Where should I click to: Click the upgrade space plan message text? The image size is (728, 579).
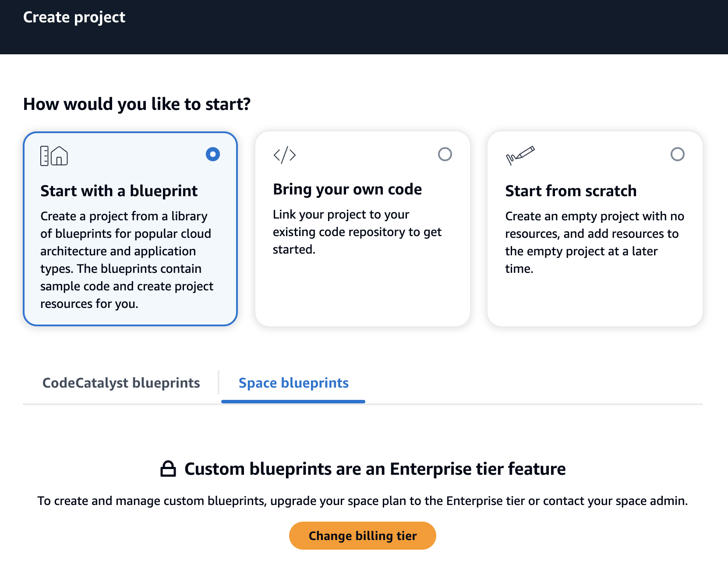pos(363,501)
